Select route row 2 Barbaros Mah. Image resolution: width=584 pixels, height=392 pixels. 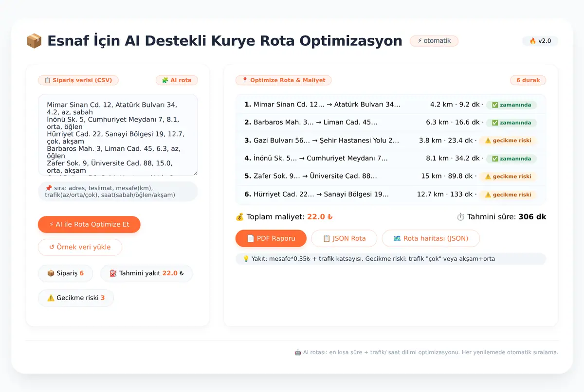(391, 123)
